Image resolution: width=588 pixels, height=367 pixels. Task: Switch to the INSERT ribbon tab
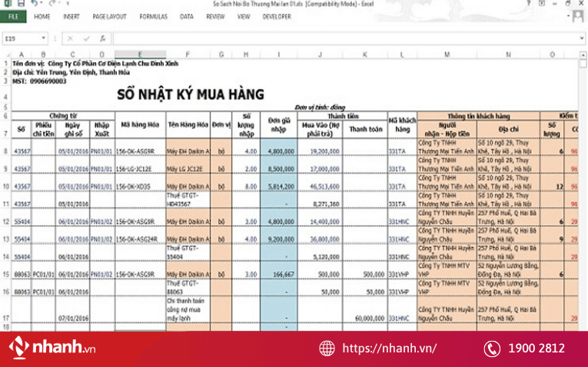(71, 17)
